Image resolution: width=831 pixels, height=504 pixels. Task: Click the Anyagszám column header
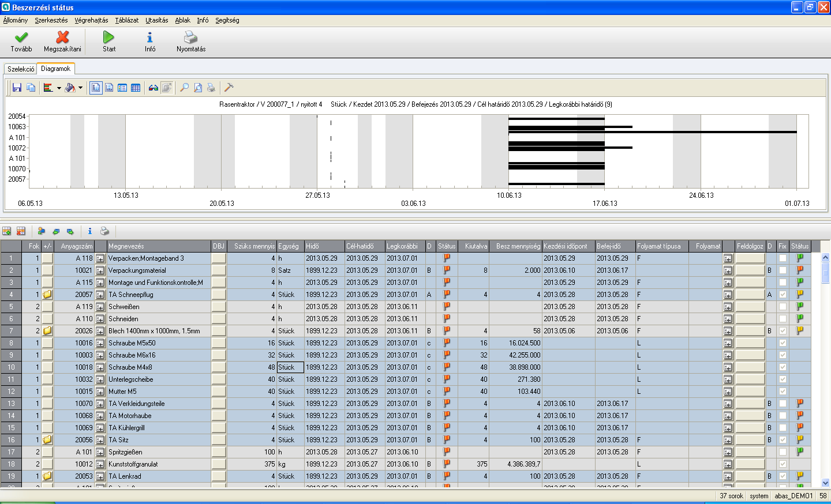(x=74, y=246)
